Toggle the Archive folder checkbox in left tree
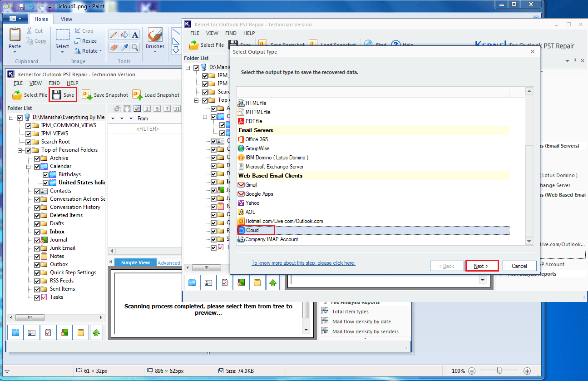Viewport: 588px width, 381px height. (x=37, y=158)
